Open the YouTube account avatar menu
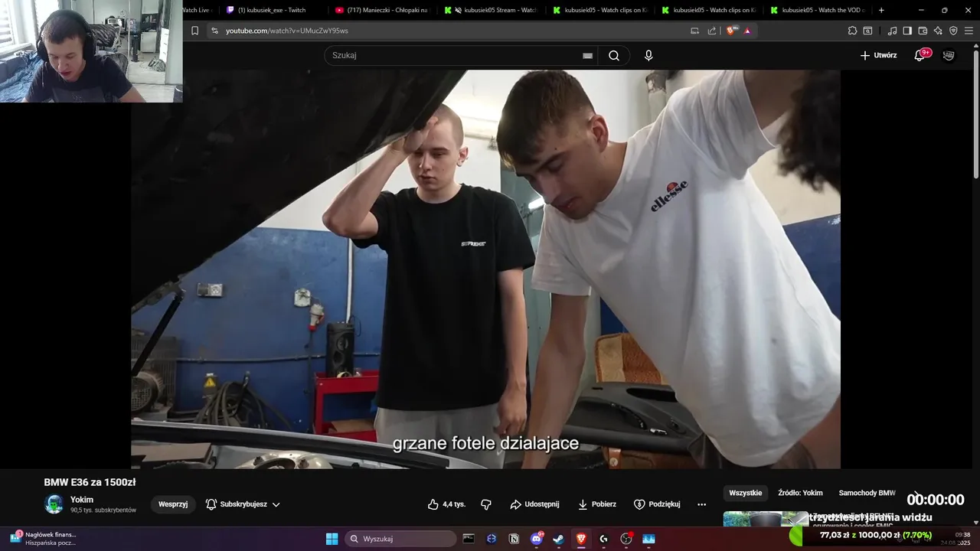Viewport: 980px width, 551px height. coord(949,55)
